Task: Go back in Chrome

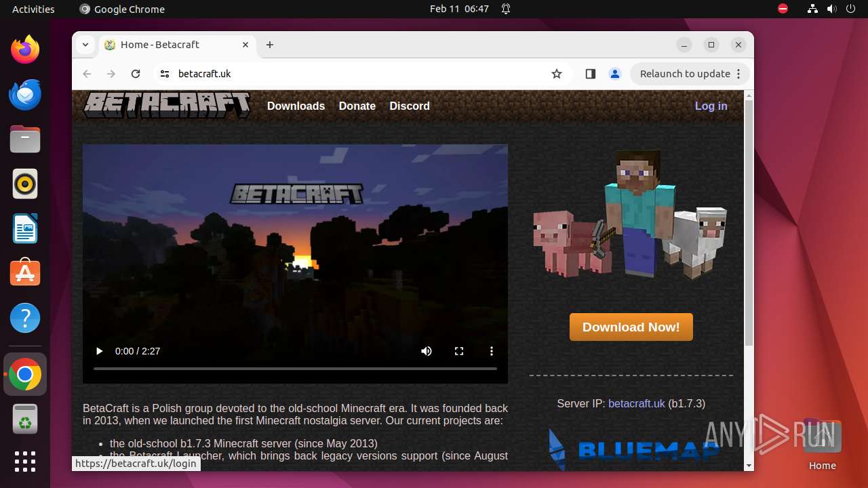Action: pos(87,74)
